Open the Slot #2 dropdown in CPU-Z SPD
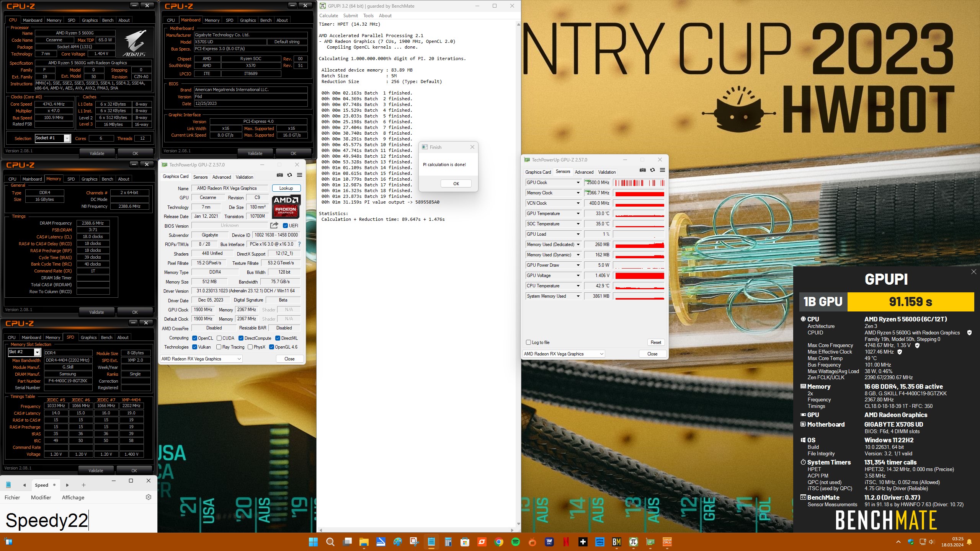The width and height of the screenshot is (980, 551). click(x=24, y=352)
